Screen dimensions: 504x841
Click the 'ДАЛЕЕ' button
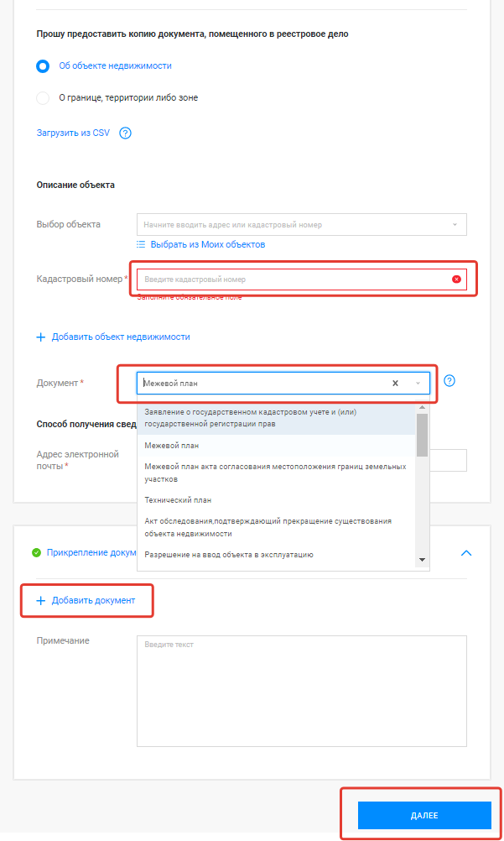click(x=424, y=815)
